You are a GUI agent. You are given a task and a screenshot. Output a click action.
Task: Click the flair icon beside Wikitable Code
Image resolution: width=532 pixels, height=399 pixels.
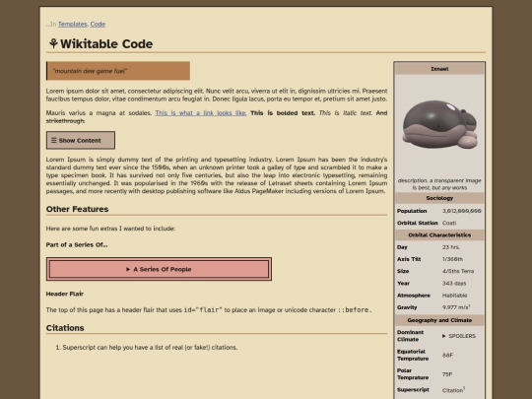coord(53,43)
